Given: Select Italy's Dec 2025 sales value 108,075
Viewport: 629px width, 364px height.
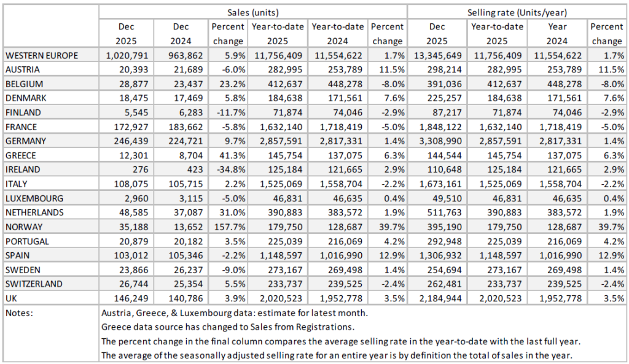Looking at the screenshot, I should tap(131, 184).
